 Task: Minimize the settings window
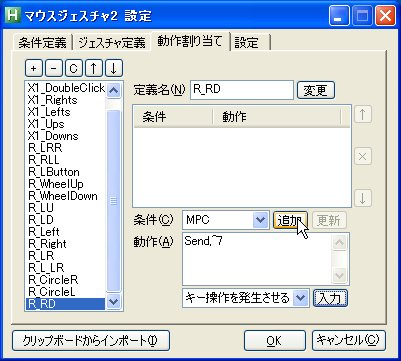340,16
